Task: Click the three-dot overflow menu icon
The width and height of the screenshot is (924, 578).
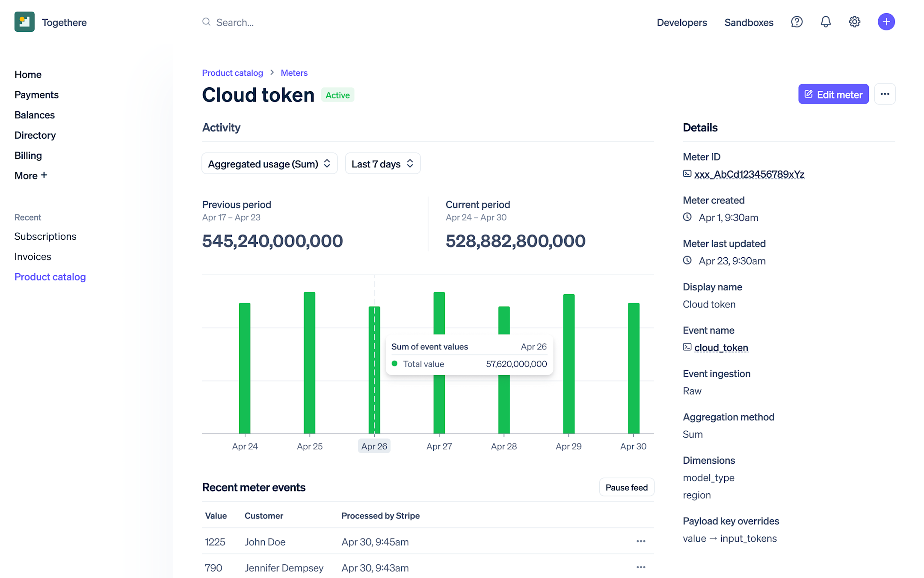Action: (885, 94)
